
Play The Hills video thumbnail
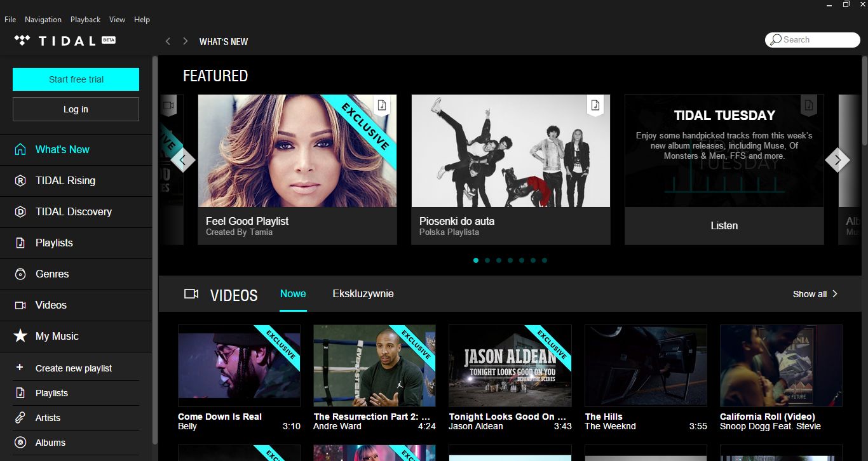coord(646,366)
